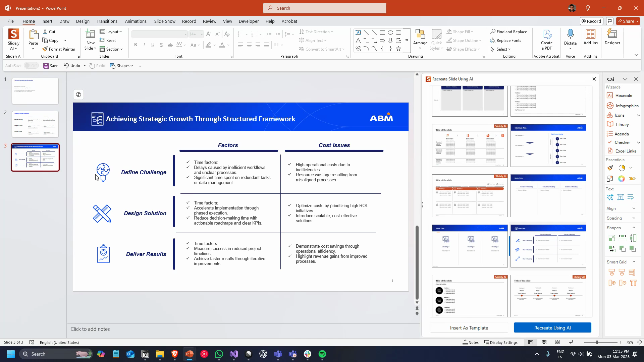Select the Format Painter tool
This screenshot has width=644, height=362.
click(59, 49)
